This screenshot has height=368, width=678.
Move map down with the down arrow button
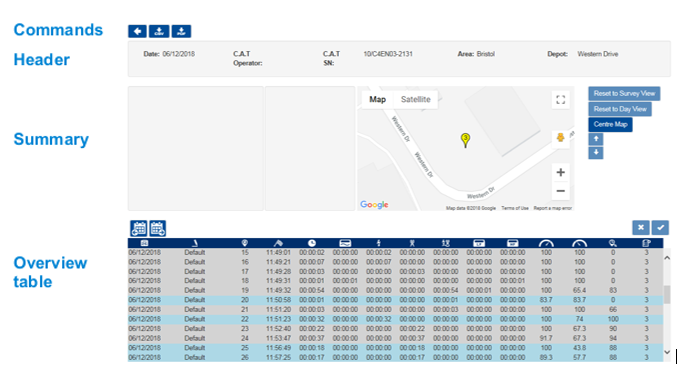(596, 153)
